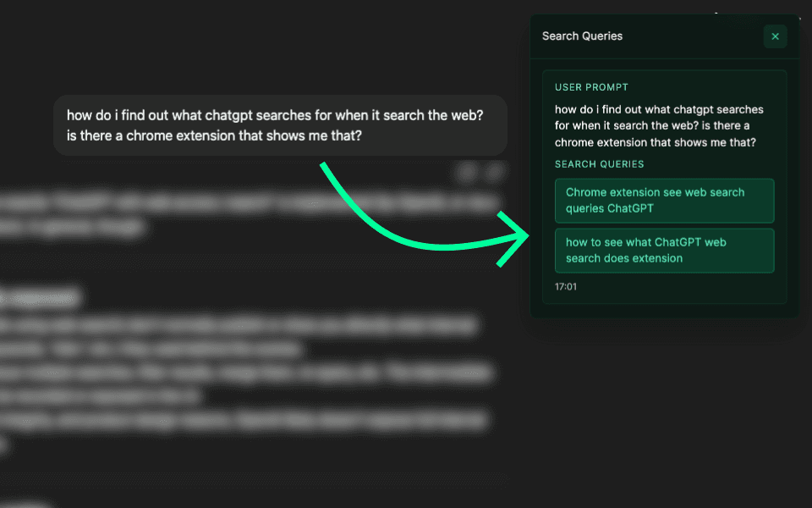Select the first green query chip border
812x508 pixels.
tap(664, 181)
